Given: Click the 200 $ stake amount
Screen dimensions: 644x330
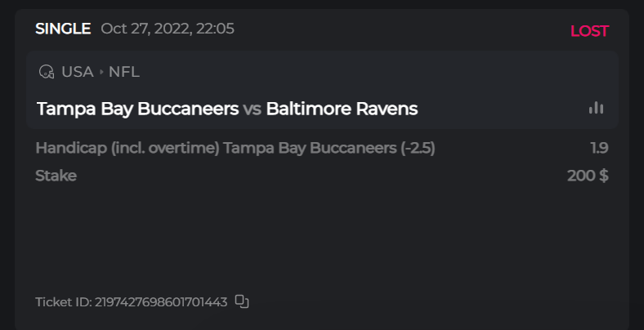Looking at the screenshot, I should click(x=588, y=176).
